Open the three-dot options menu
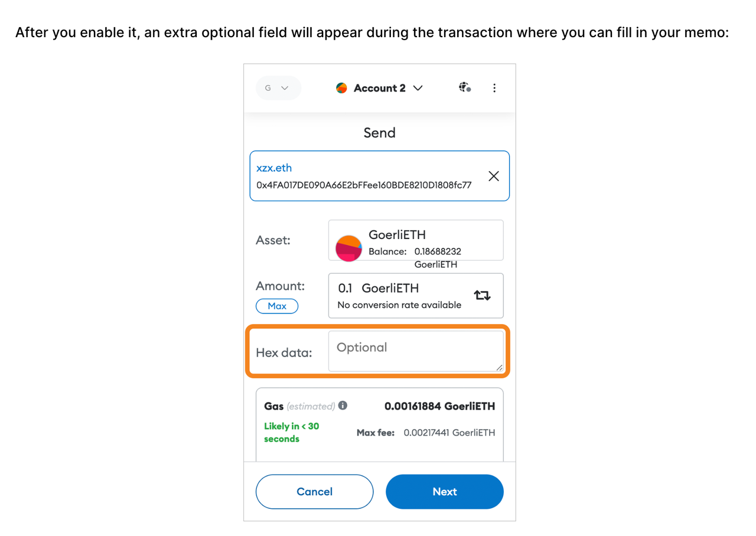The image size is (756, 536). pyautogui.click(x=494, y=88)
